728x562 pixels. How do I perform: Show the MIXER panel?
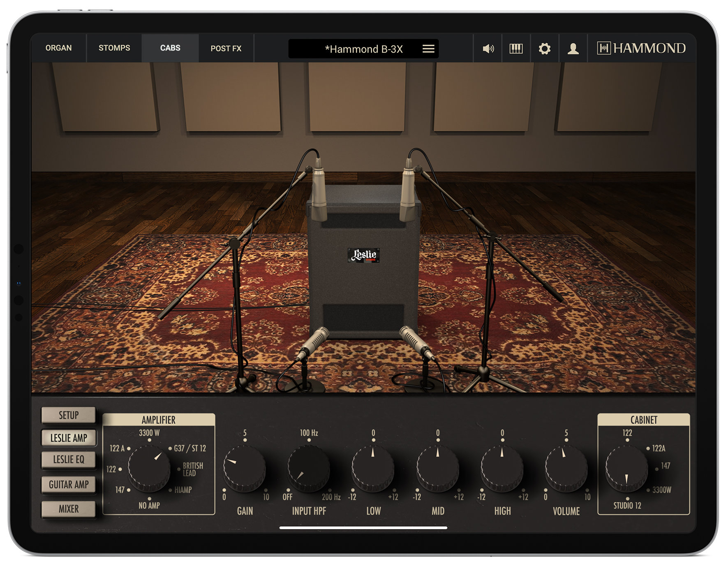click(69, 509)
